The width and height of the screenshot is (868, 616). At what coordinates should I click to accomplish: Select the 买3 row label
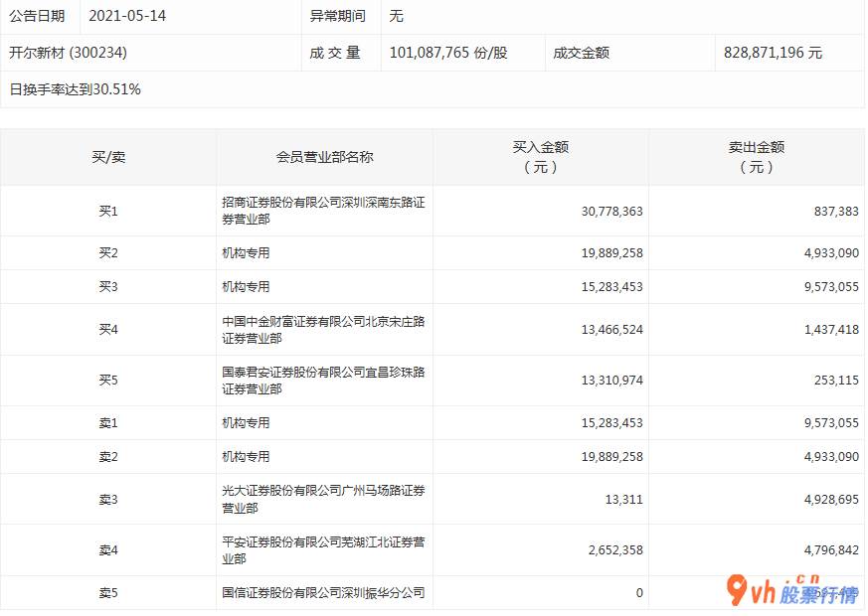108,287
